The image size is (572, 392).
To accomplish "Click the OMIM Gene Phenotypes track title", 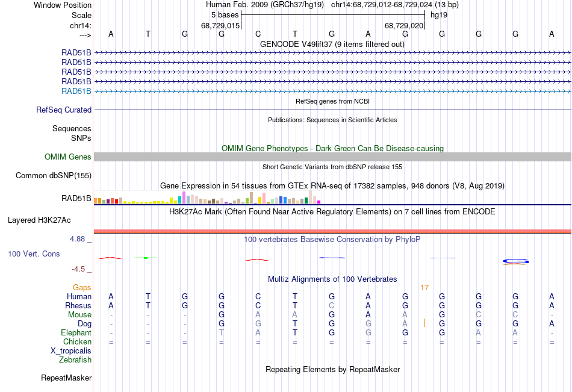I will pyautogui.click(x=332, y=148).
